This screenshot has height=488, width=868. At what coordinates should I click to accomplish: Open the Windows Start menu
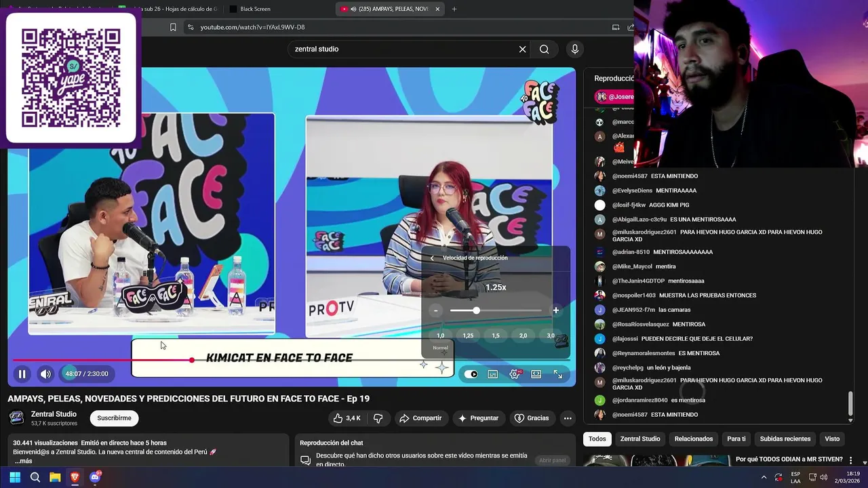click(15, 477)
